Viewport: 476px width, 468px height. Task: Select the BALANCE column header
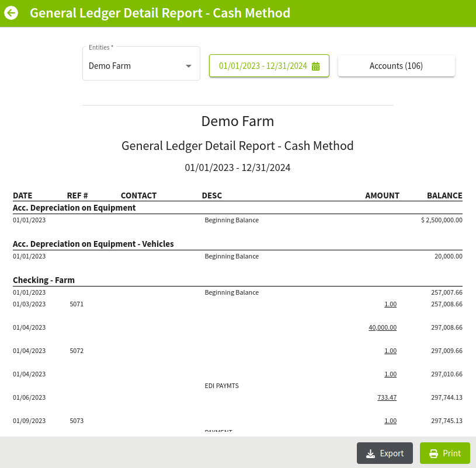(444, 195)
